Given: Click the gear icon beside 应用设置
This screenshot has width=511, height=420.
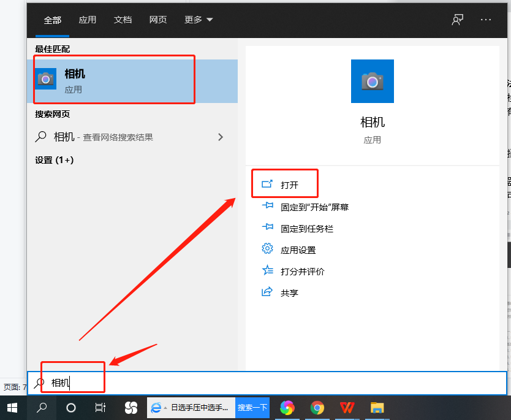Looking at the screenshot, I should [267, 250].
